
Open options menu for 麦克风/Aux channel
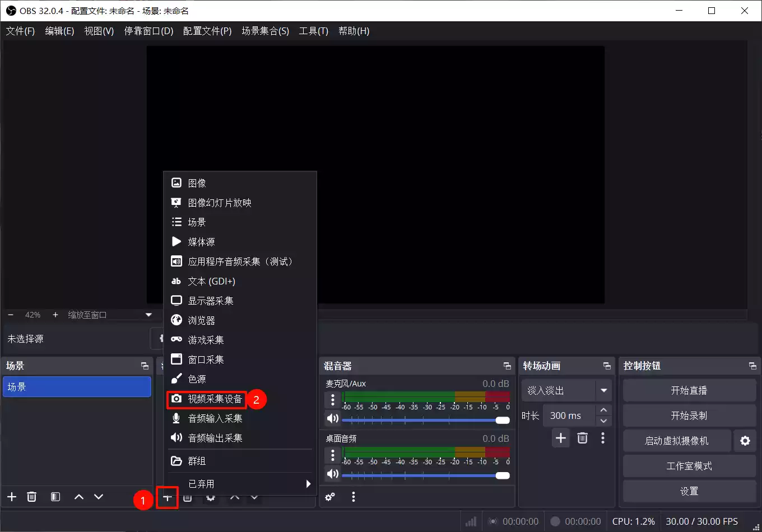(332, 400)
